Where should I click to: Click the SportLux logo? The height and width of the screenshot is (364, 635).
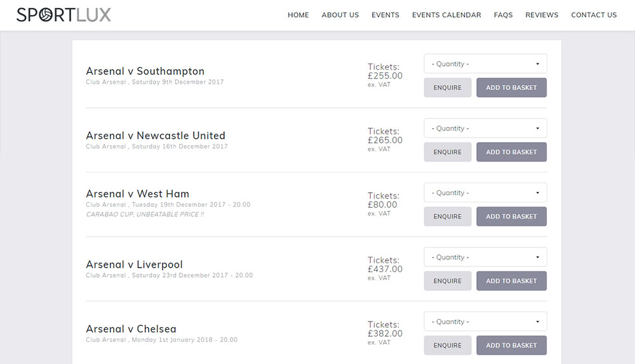63,15
